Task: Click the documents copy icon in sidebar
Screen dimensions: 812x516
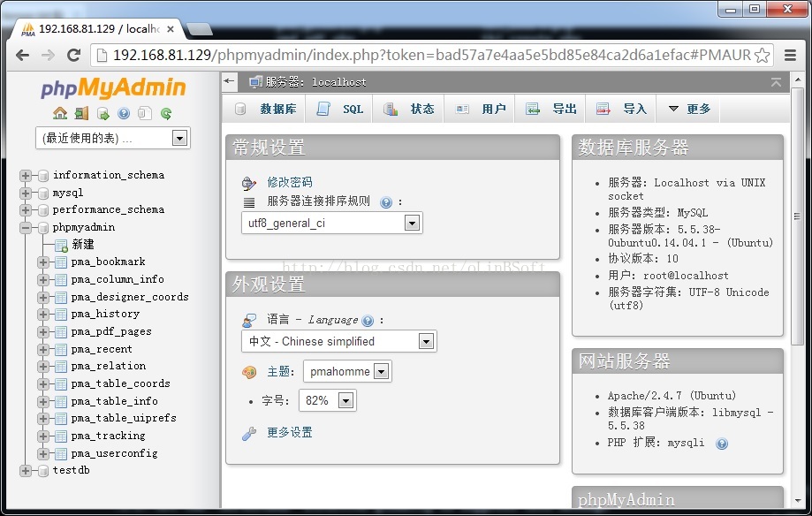Action: (145, 113)
